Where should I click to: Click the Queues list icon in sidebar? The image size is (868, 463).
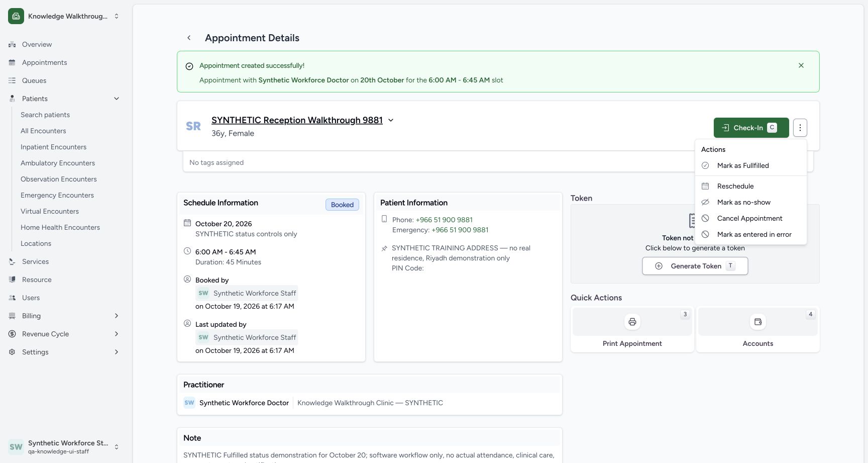(12, 80)
